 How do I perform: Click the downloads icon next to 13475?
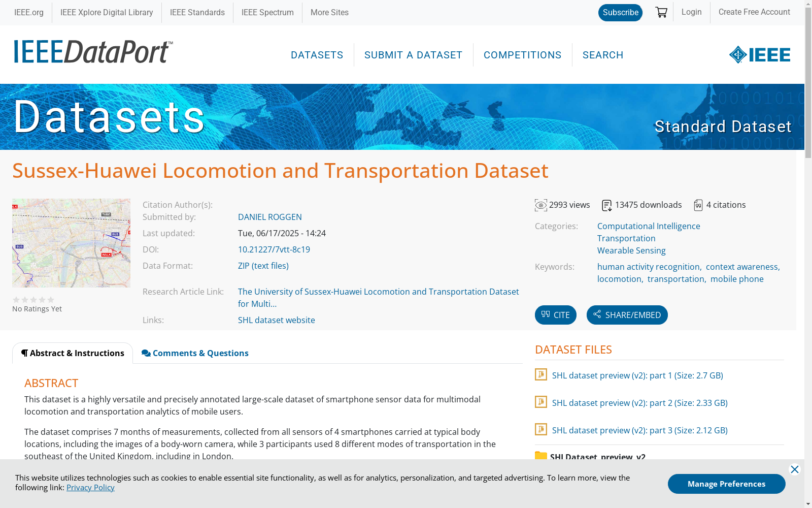tap(607, 205)
